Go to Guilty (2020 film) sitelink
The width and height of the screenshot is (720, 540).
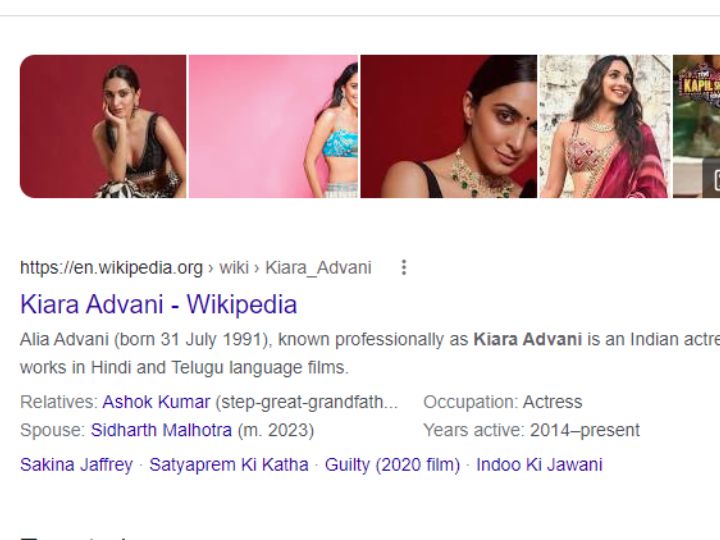tap(392, 465)
